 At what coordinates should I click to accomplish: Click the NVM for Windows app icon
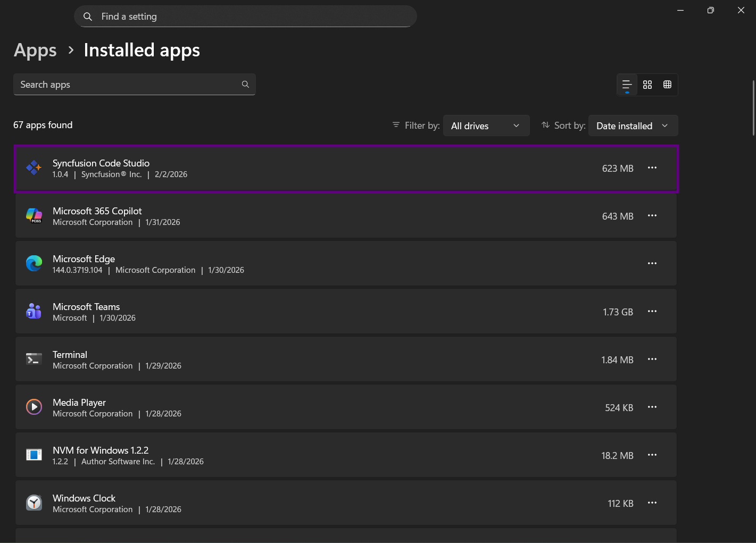[x=34, y=455]
